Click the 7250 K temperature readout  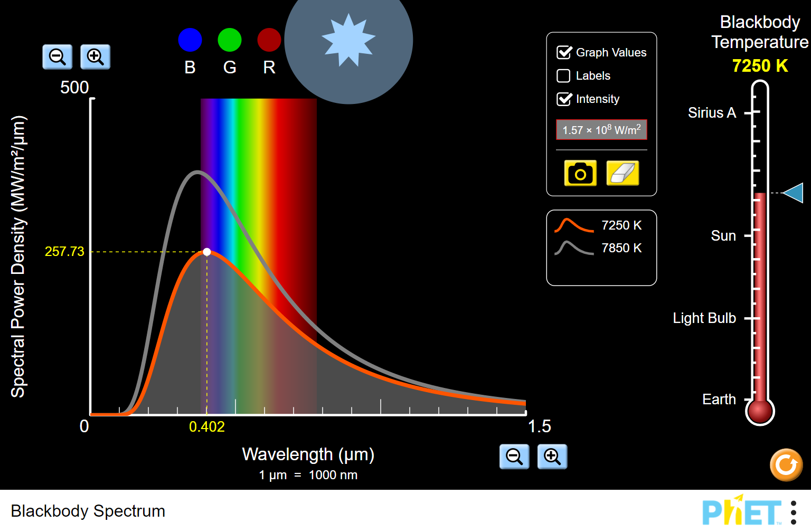(760, 66)
